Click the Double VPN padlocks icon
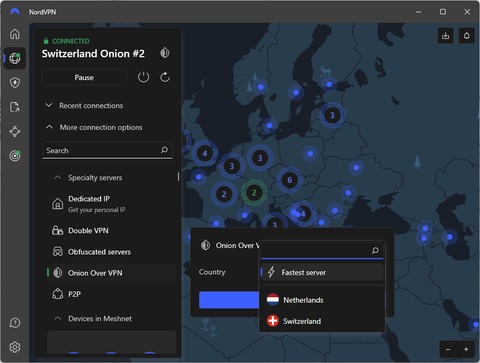The image size is (480, 363). coord(57,230)
